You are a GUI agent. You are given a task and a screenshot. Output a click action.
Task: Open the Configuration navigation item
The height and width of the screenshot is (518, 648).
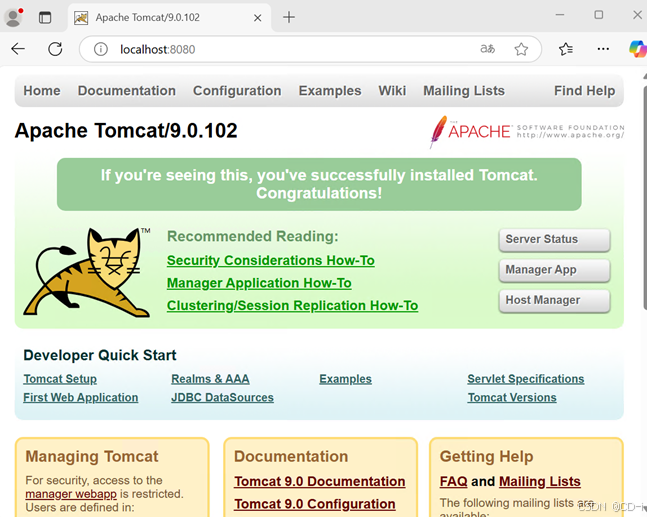click(237, 91)
